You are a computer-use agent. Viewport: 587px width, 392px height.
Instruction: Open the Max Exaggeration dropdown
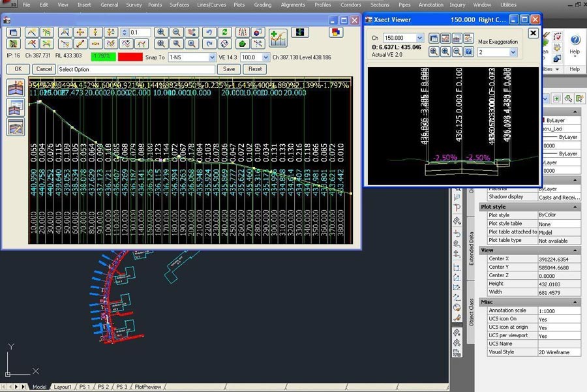(513, 52)
